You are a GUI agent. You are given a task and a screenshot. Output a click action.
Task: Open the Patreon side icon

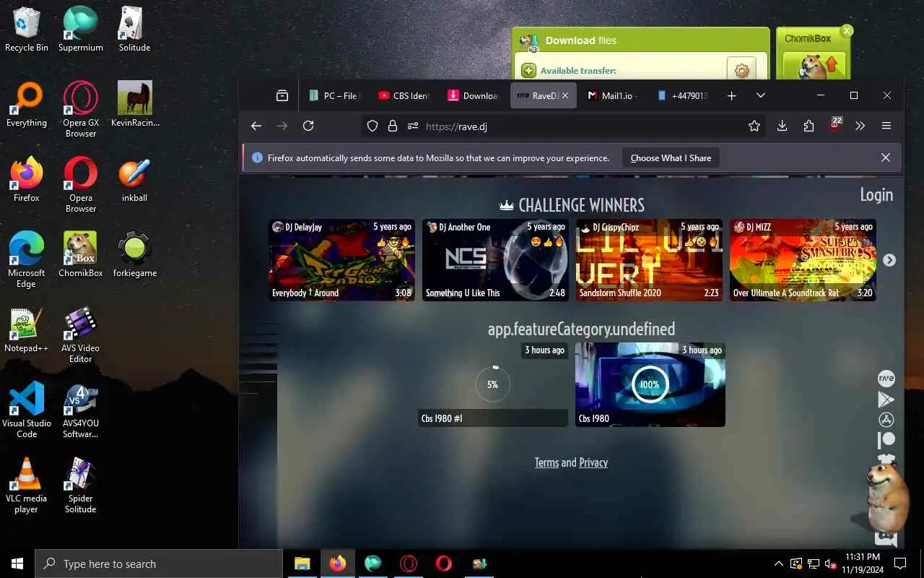[x=886, y=439]
